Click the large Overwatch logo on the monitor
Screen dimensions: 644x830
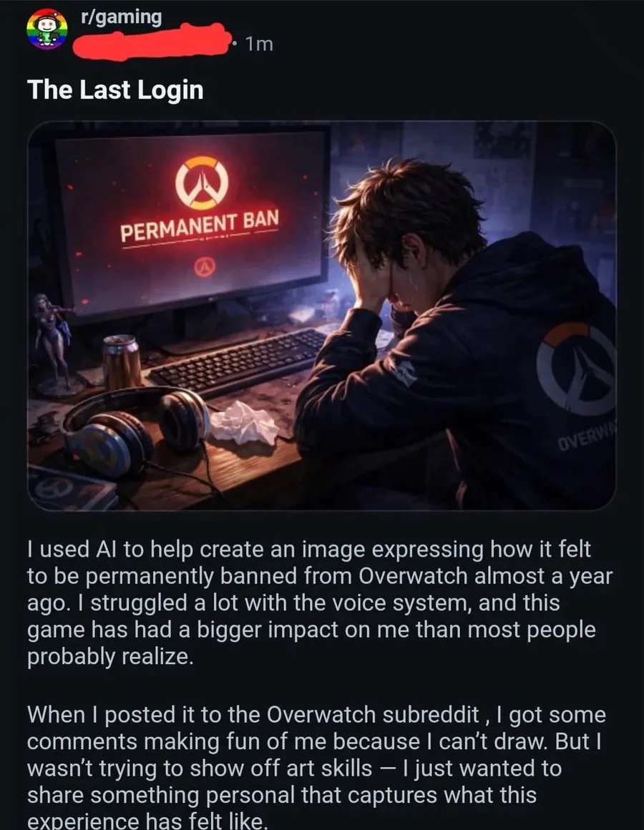tap(202, 182)
